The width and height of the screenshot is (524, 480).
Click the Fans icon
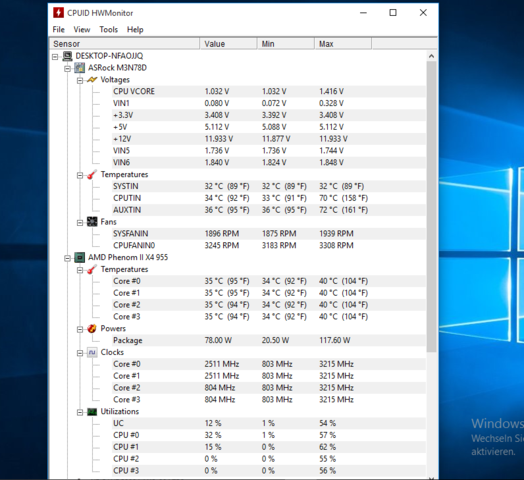[92, 222]
